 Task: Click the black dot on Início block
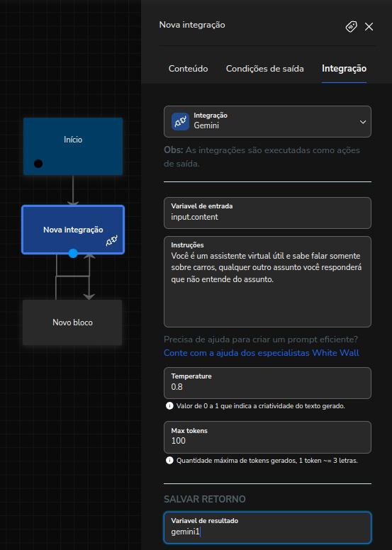pos(38,164)
